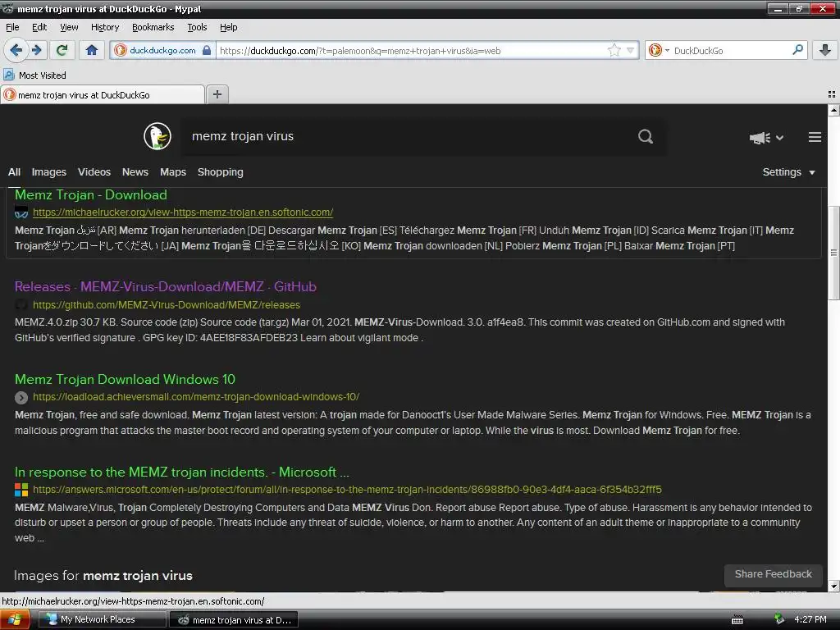Open My Network Places from taskbar
The height and width of the screenshot is (630, 840).
[x=103, y=620]
